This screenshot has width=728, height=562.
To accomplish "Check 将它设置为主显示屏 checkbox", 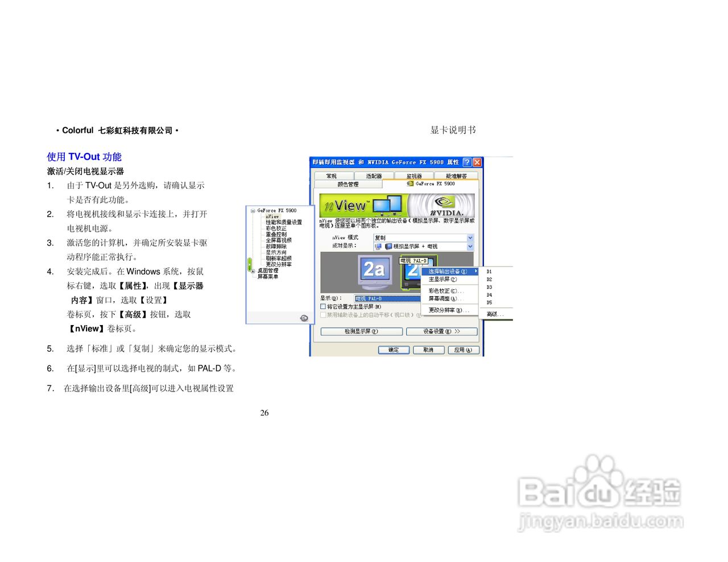I will pos(323,307).
